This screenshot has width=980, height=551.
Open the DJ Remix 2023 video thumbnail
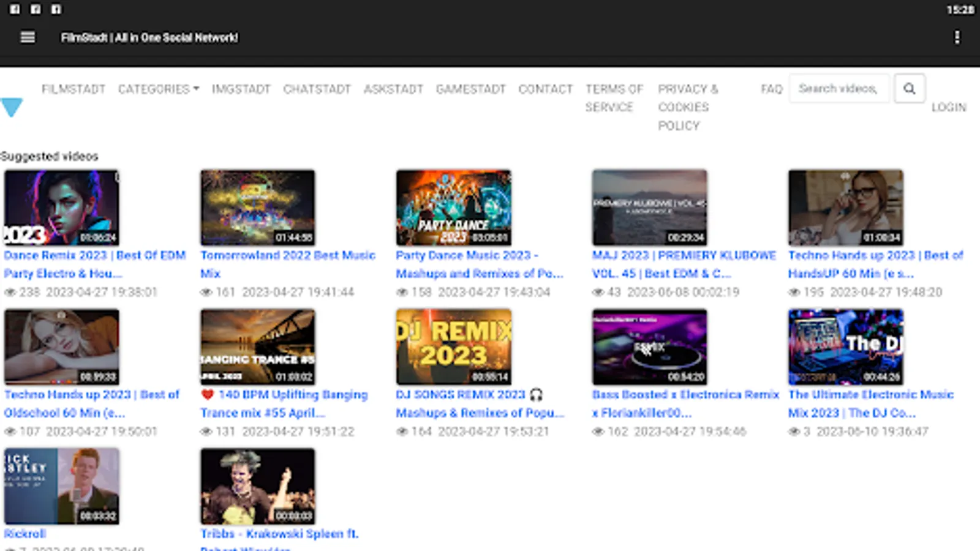point(453,347)
